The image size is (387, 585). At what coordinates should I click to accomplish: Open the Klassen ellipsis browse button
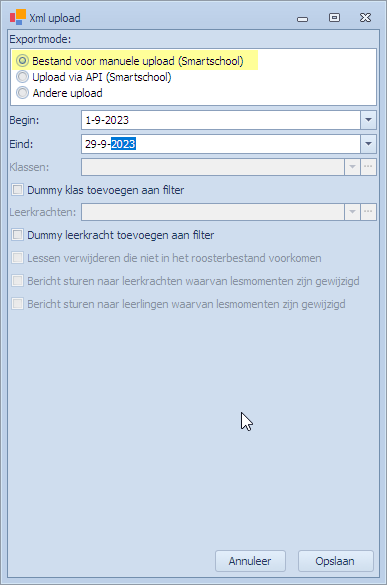point(368,167)
